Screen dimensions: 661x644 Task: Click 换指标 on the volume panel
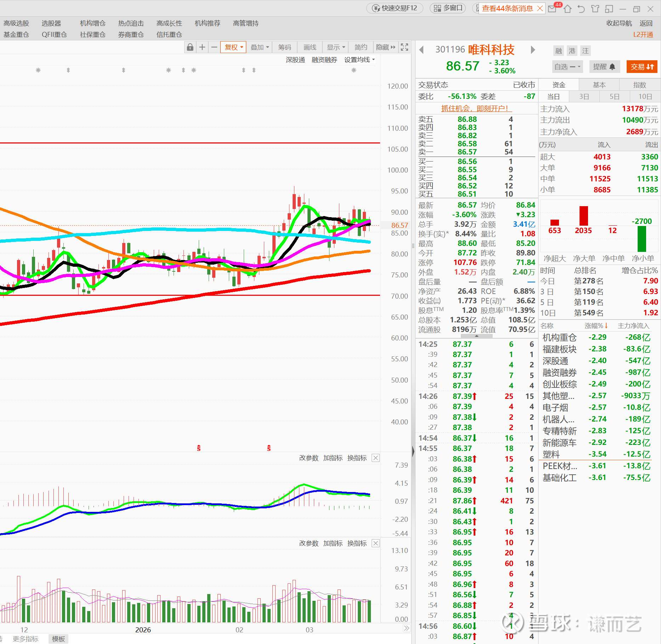[x=357, y=543]
